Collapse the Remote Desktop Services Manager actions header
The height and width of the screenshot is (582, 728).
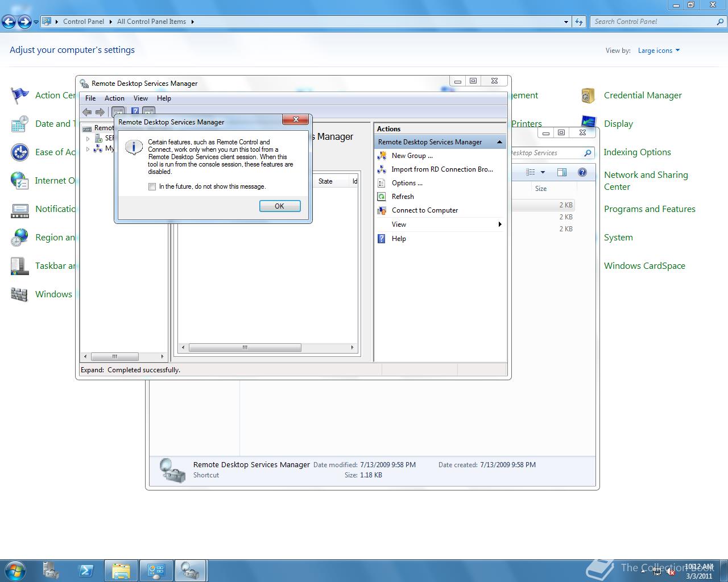[499, 142]
